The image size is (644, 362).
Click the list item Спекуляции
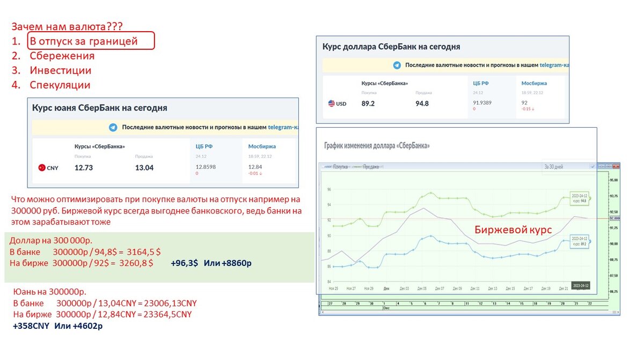pos(60,85)
